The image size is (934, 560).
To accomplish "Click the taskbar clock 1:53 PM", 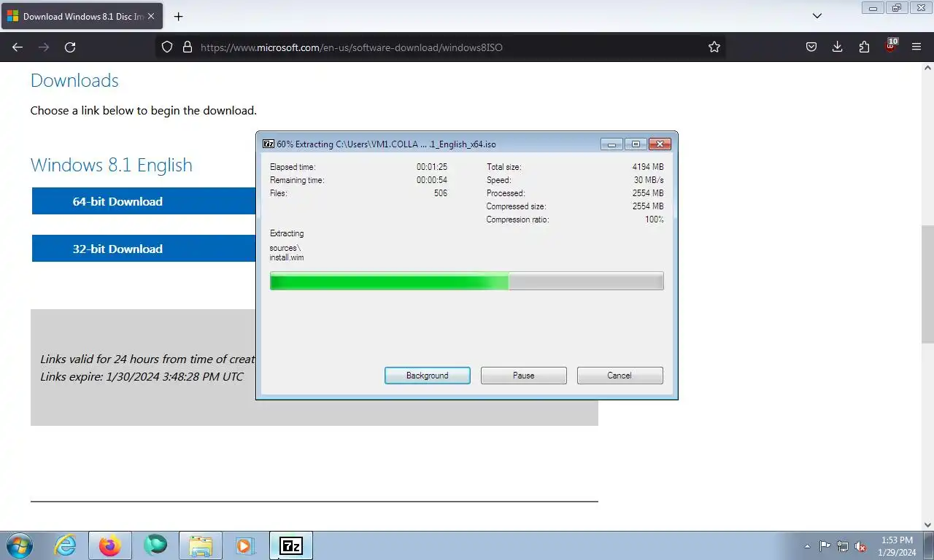I will point(897,546).
